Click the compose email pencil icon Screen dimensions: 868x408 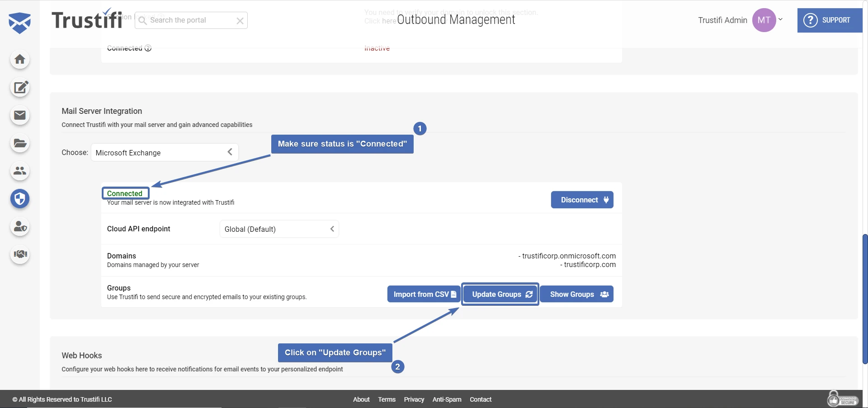tap(20, 88)
